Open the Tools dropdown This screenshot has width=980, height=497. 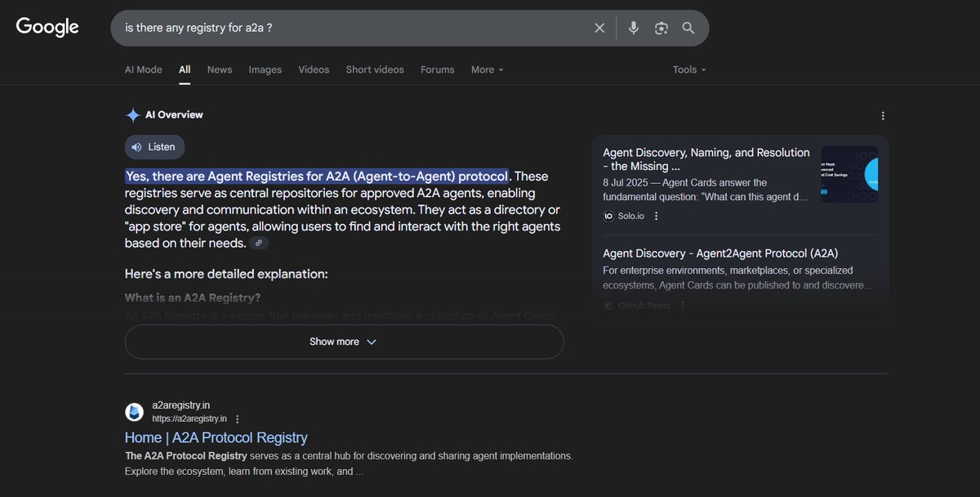click(689, 69)
